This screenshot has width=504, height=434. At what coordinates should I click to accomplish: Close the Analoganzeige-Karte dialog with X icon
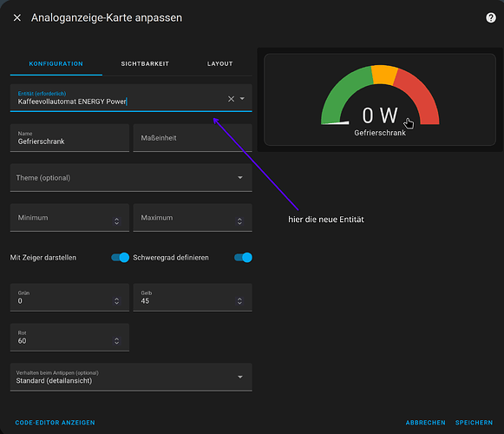(17, 17)
